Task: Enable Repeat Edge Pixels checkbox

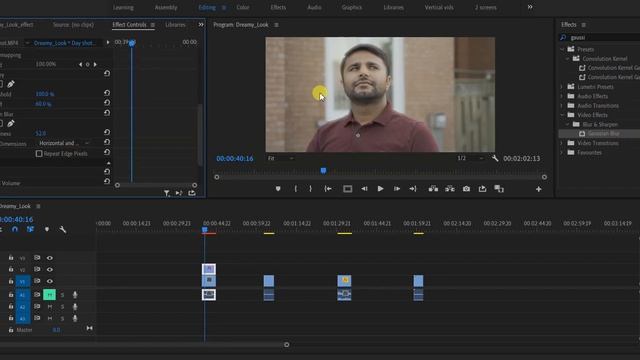Action: click(x=39, y=154)
